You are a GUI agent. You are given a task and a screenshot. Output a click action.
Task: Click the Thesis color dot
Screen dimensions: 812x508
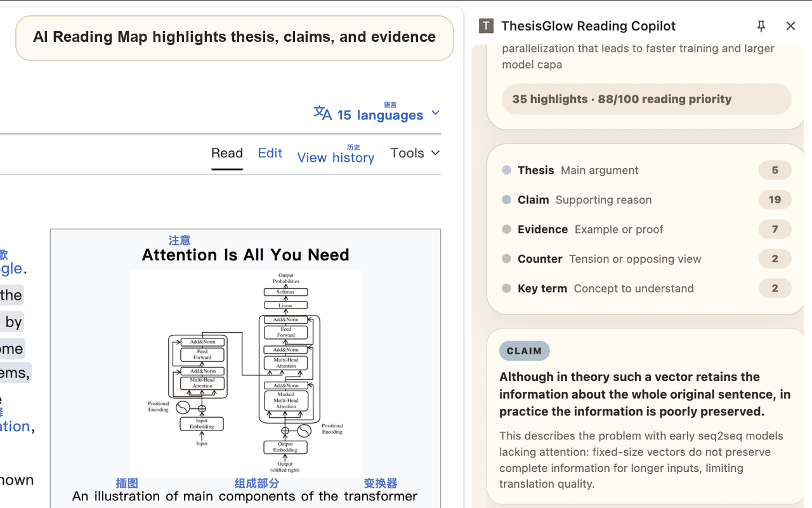[506, 170]
